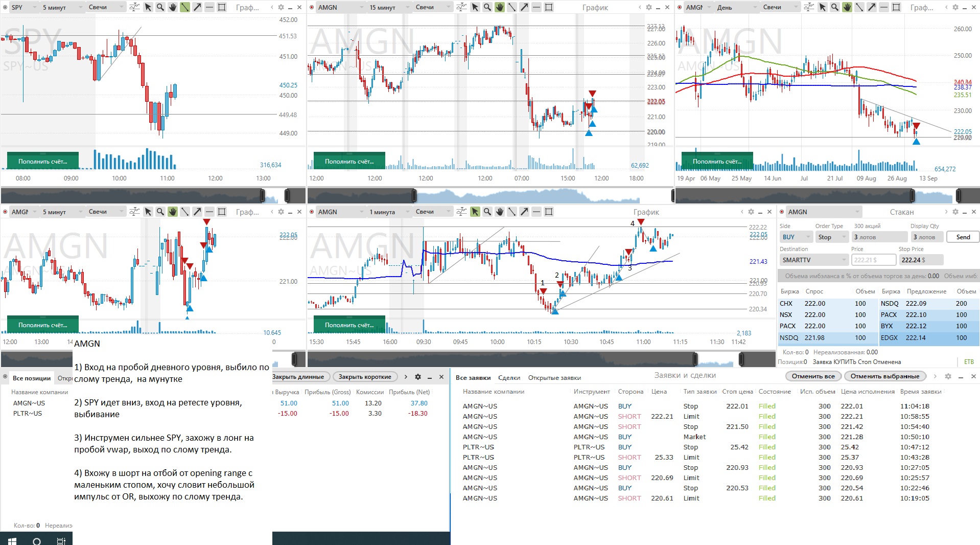Select horizontal line tool in AMGN daily chart
980x545 pixels.
point(883,7)
